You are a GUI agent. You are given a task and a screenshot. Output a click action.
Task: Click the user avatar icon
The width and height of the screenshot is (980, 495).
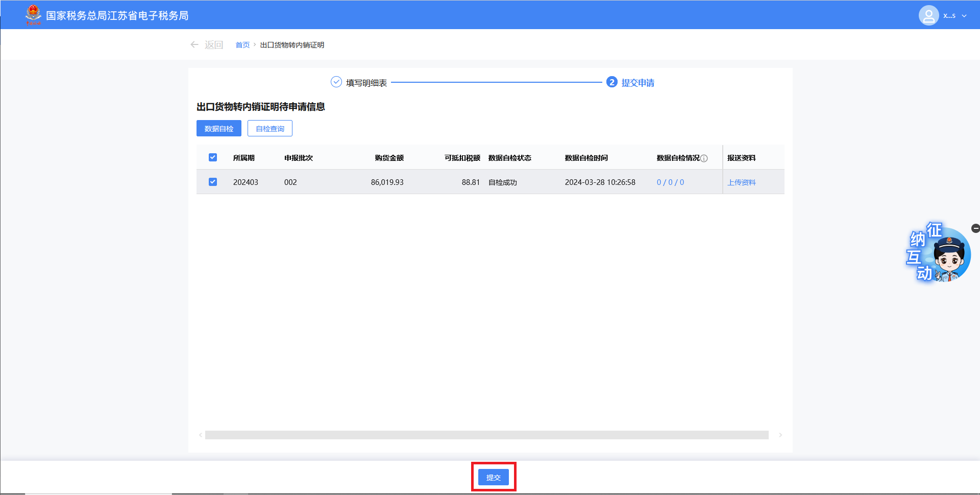pos(928,15)
